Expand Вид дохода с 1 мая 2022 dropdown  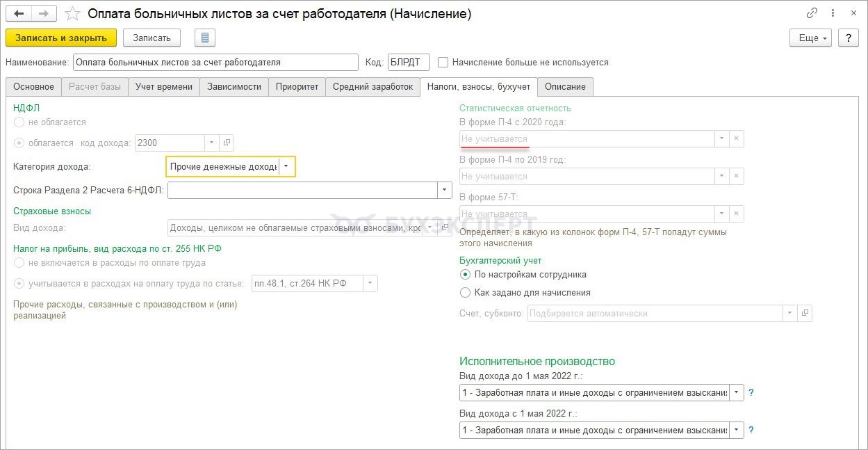pos(737,431)
